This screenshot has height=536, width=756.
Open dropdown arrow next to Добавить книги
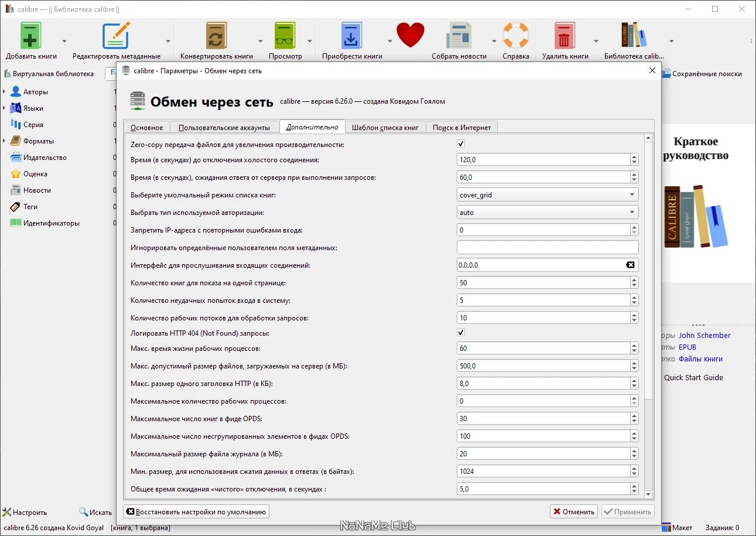click(64, 41)
